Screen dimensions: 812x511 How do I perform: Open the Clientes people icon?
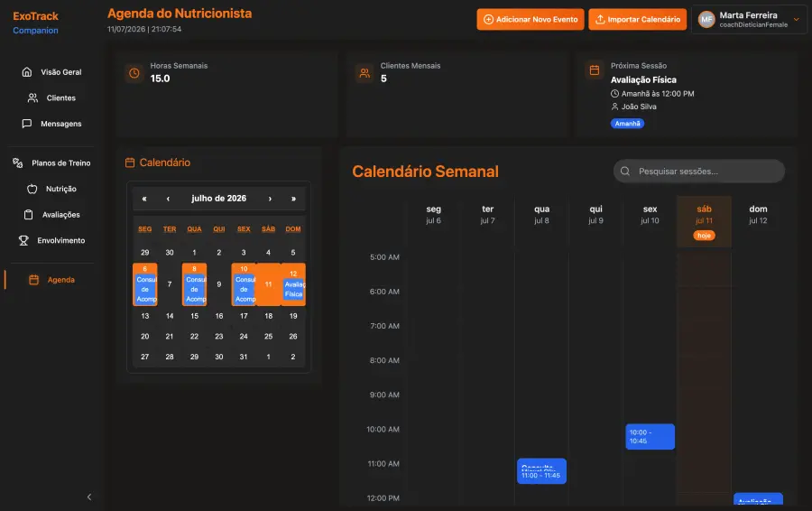pyautogui.click(x=32, y=98)
